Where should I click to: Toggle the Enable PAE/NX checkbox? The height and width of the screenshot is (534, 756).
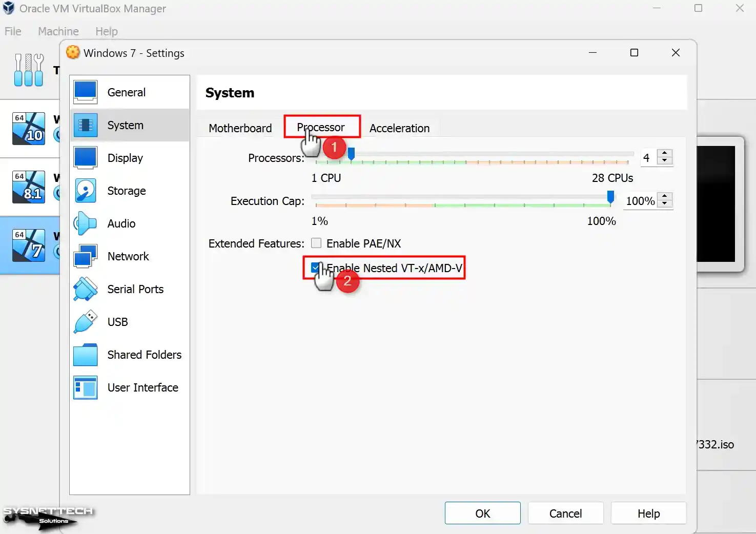pyautogui.click(x=316, y=243)
